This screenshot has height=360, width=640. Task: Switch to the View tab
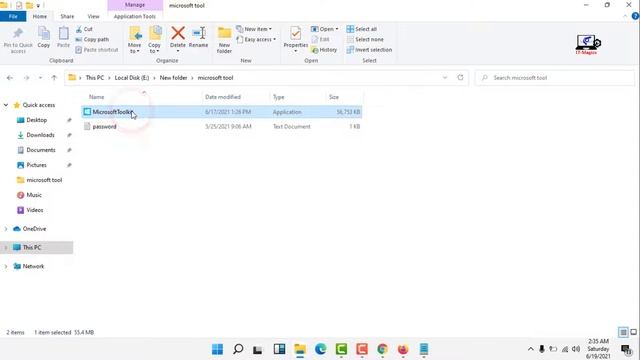[93, 16]
